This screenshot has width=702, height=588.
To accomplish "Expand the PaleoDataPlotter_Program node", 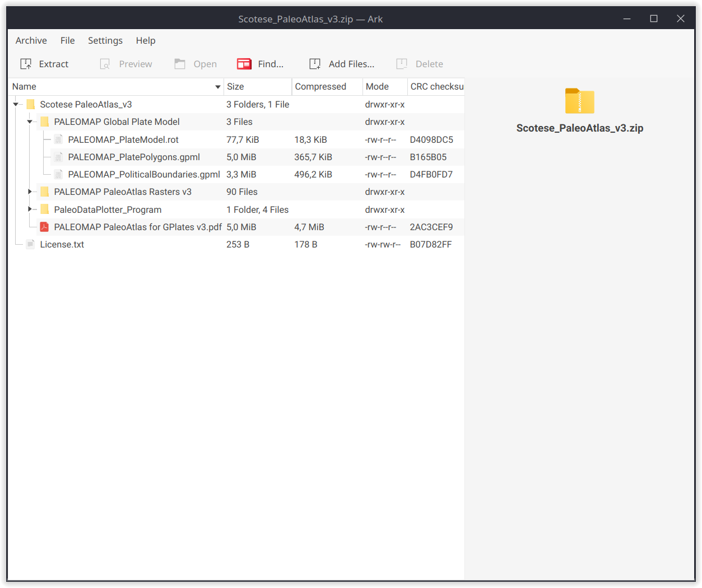I will coord(30,209).
